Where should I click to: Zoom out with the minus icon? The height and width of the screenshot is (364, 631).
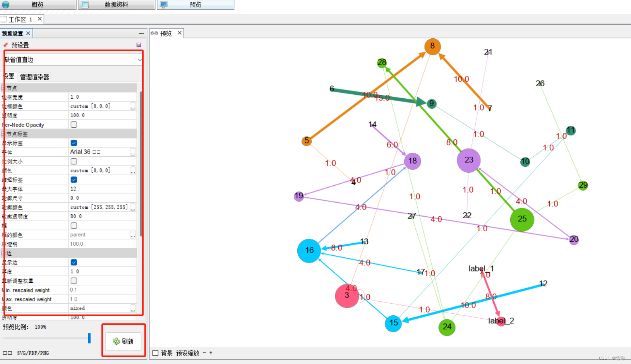pyautogui.click(x=204, y=353)
